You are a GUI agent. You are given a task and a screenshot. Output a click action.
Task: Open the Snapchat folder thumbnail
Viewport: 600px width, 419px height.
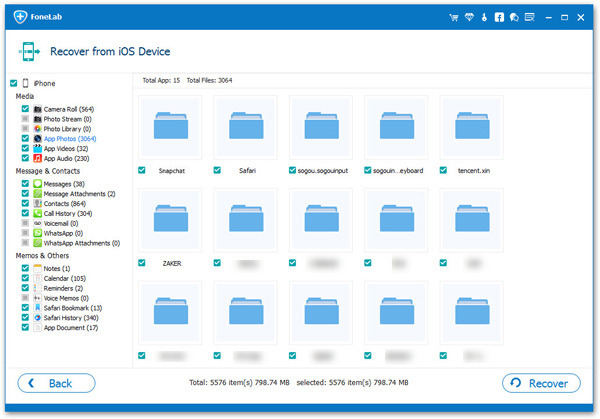(170, 127)
